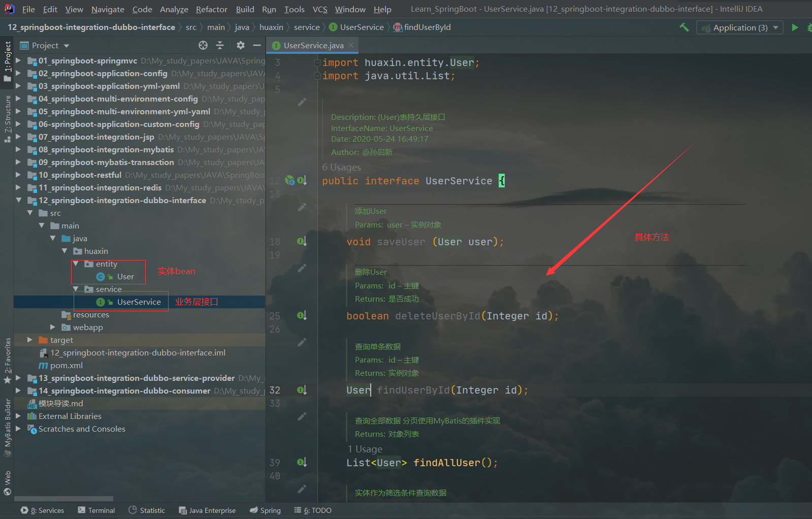Collapse the src folder
Image resolution: width=812 pixels, height=519 pixels.
pyautogui.click(x=30, y=213)
